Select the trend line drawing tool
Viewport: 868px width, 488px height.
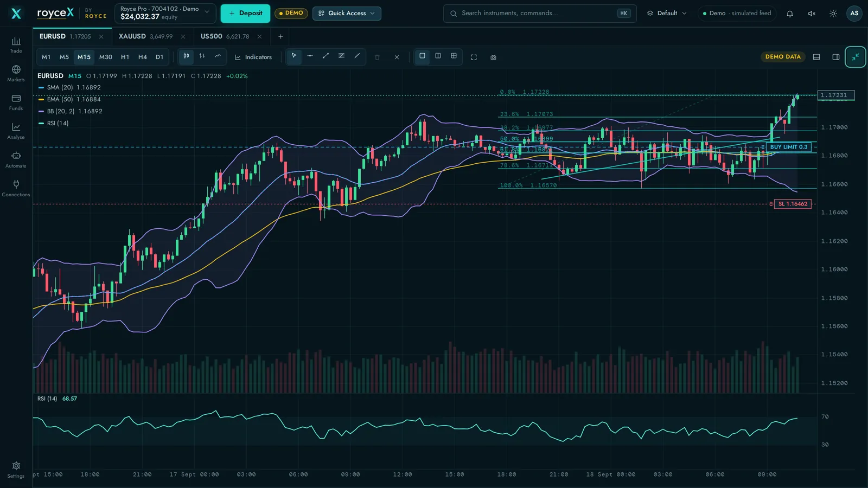[325, 56]
